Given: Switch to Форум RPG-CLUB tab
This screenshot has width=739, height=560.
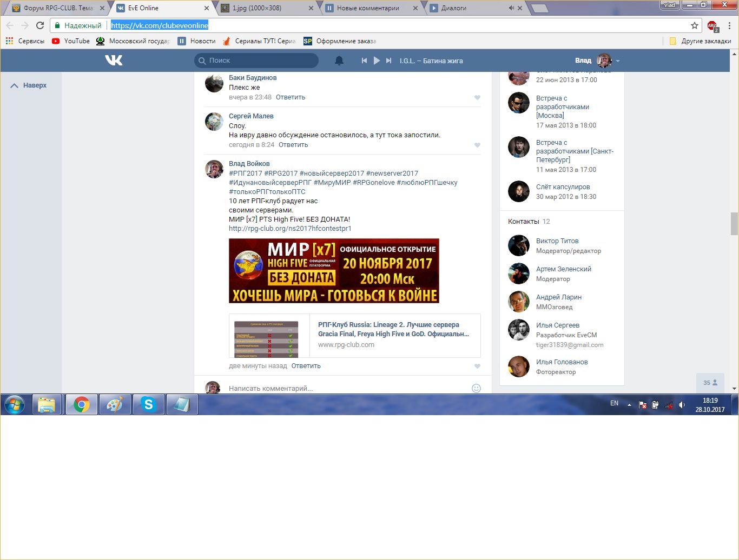Looking at the screenshot, I should click(58, 8).
